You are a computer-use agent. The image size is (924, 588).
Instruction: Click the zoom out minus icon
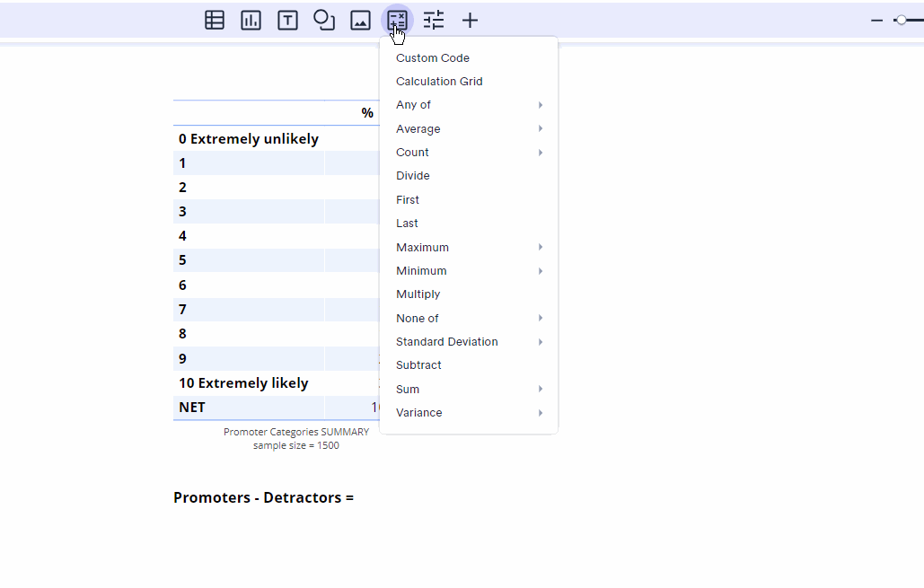877,18
